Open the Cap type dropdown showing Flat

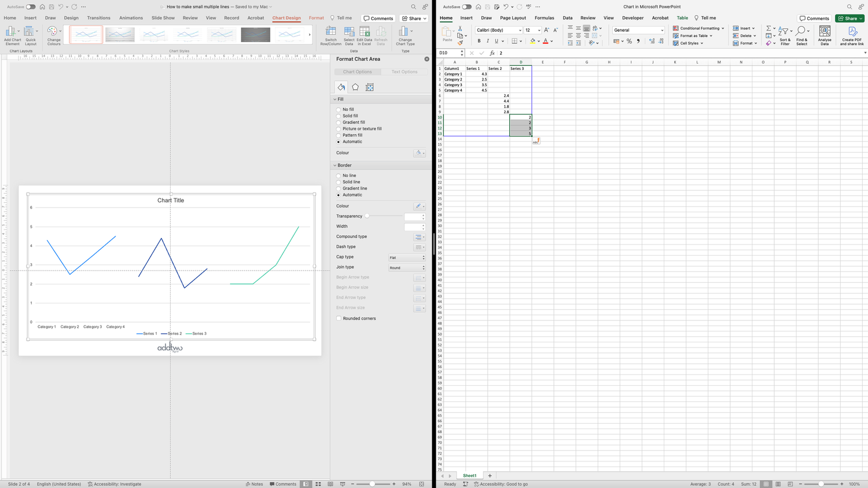point(407,257)
